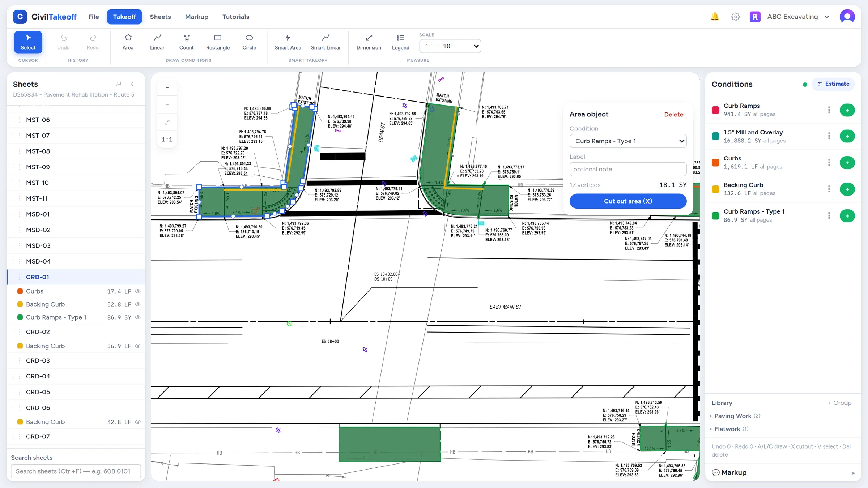868x488 pixels.
Task: Open sheet CRD-07
Action: click(x=76, y=437)
